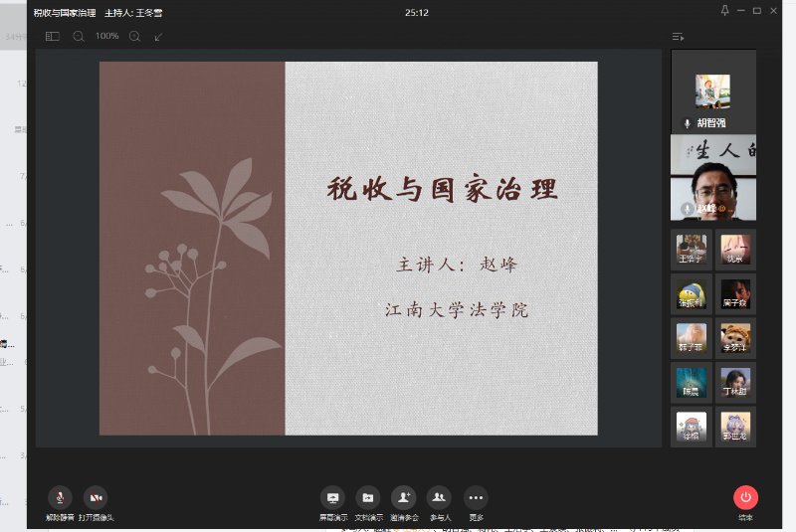Open 文档演示 document presentation
796x532 pixels.
[x=368, y=498]
